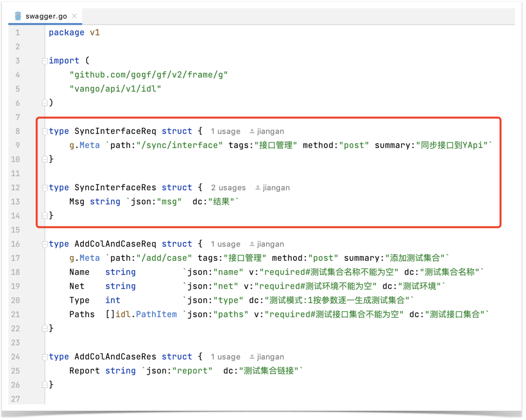Viewport: 526px width, 420px height.
Task: Click line number 9 in the gutter
Action: [x=18, y=145]
